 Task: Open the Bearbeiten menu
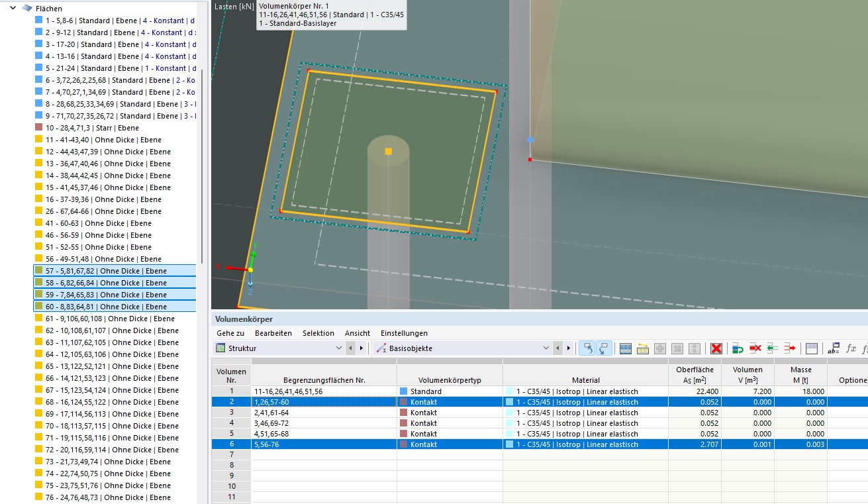coord(273,333)
